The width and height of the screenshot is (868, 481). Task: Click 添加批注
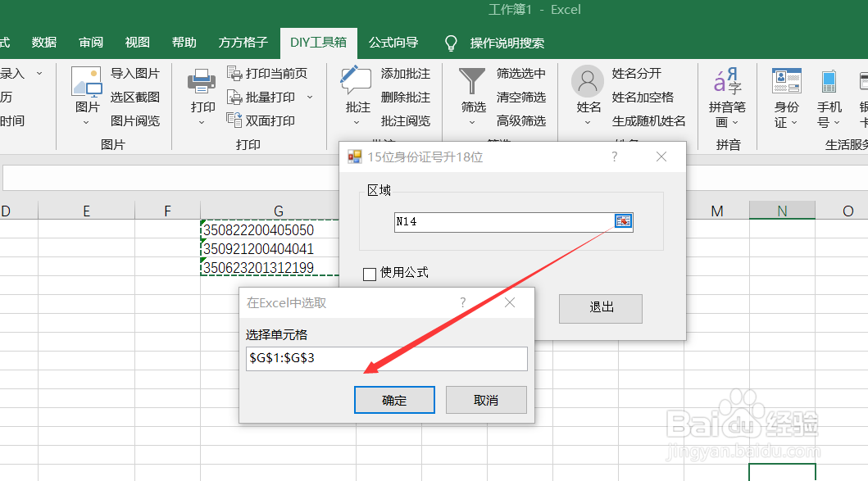(x=406, y=73)
